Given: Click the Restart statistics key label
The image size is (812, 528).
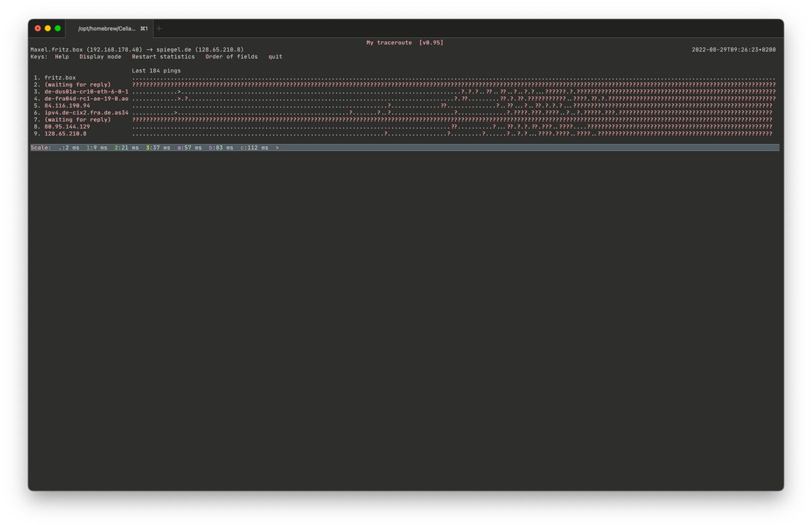Looking at the screenshot, I should 163,57.
